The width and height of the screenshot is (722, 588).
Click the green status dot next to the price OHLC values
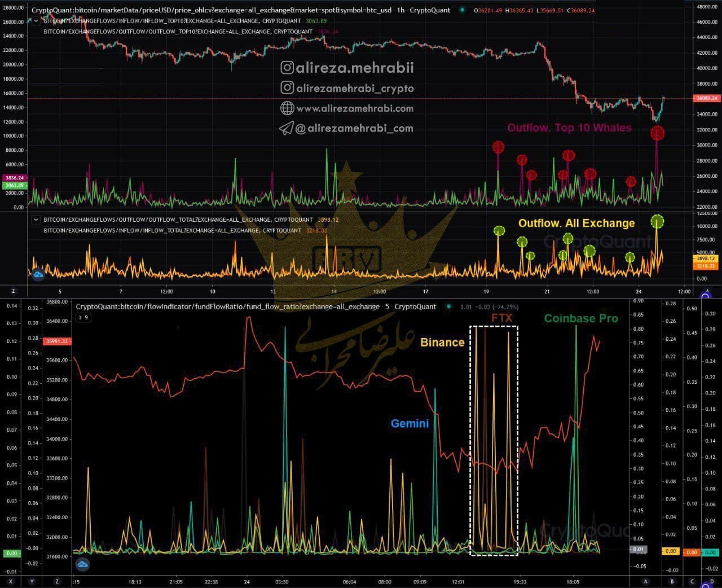coord(462,10)
